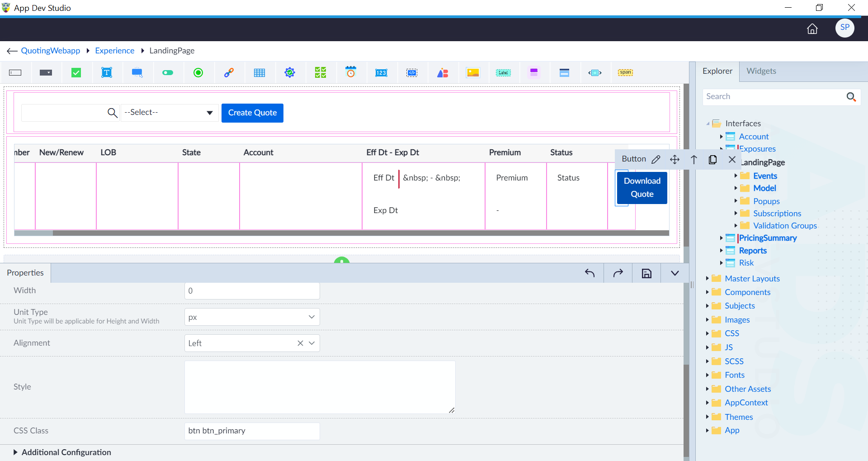
Task: Click into the Width input field
Action: point(252,291)
